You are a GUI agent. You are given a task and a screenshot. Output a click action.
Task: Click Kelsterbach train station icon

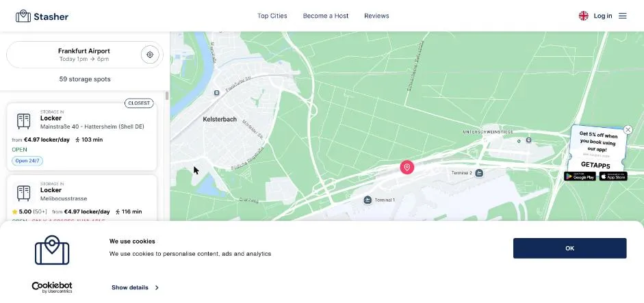pyautogui.click(x=216, y=93)
